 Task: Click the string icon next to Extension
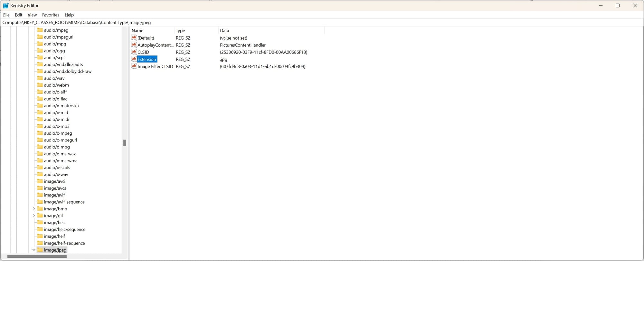(134, 59)
